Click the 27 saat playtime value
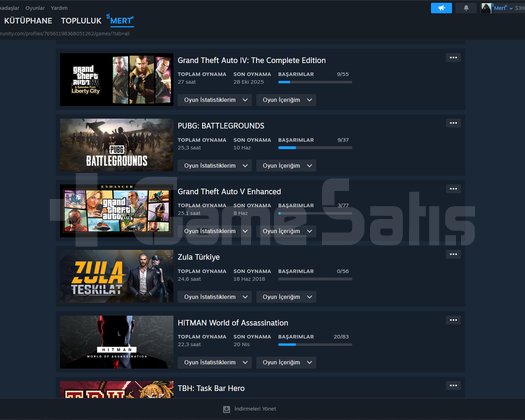The image size is (525, 420). [186, 82]
